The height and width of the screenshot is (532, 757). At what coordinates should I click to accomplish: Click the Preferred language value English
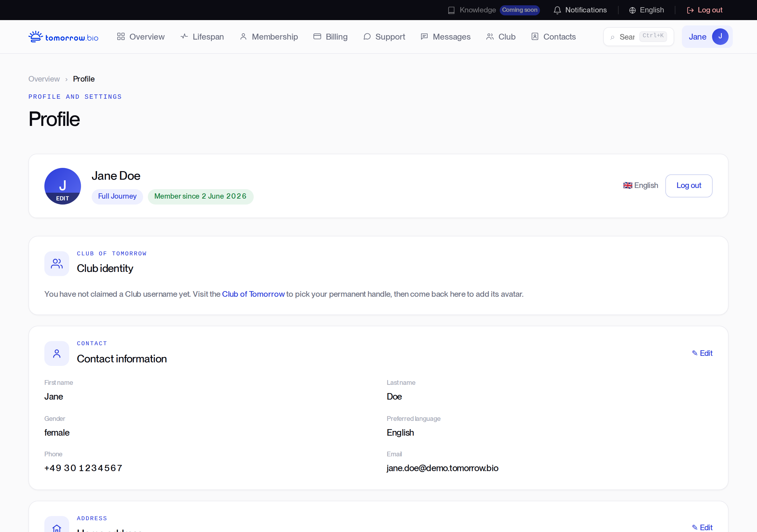tap(400, 433)
